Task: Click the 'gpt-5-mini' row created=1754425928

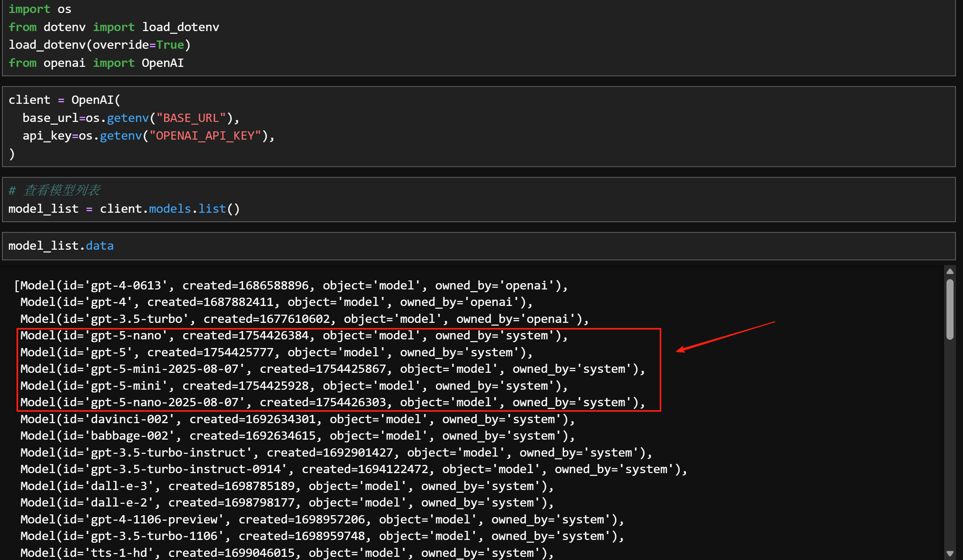Action: pyautogui.click(x=294, y=386)
